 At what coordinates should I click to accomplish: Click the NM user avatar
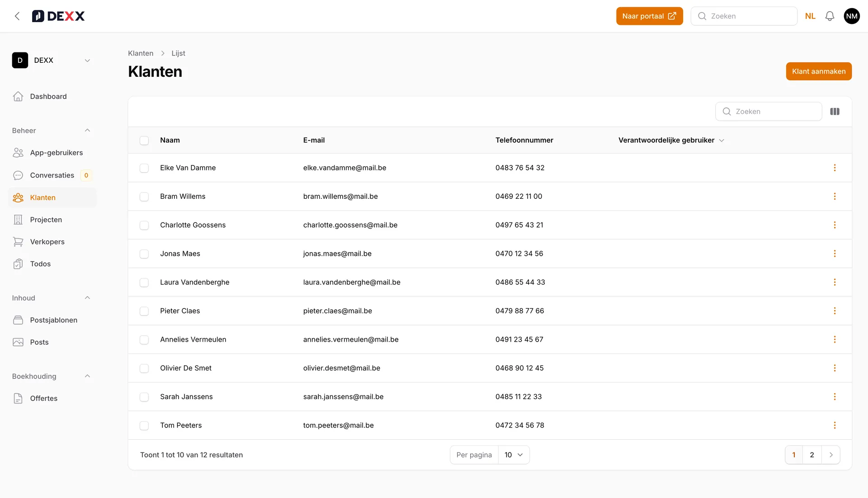[852, 16]
